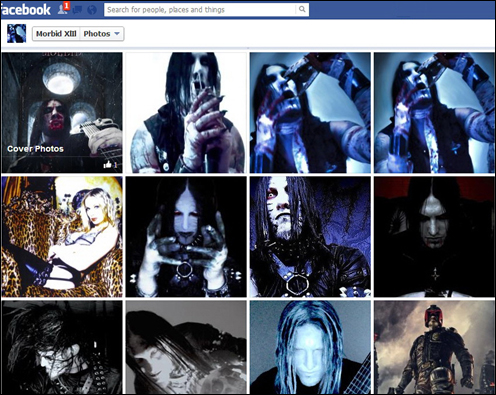496x395 pixels.
Task: Open the blonde woman on leopard print photo
Action: [x=62, y=237]
